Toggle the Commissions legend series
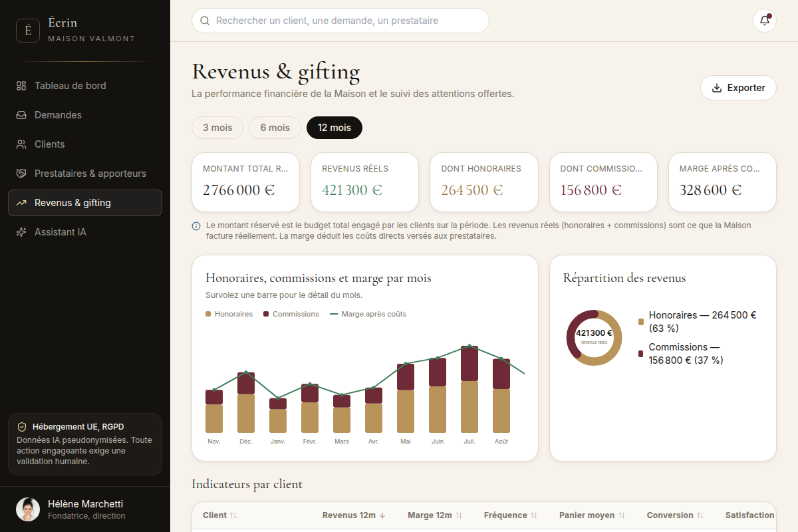 (x=291, y=314)
